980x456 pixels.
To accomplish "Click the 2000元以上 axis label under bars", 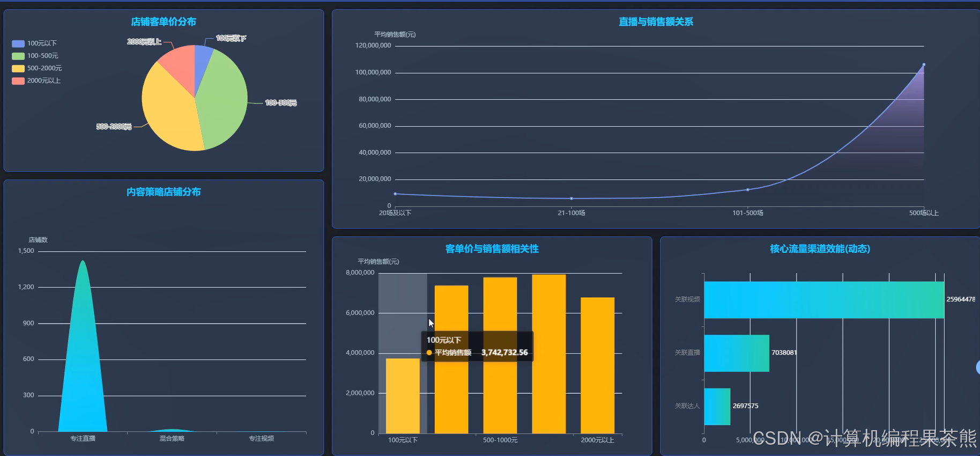I will pos(597,440).
